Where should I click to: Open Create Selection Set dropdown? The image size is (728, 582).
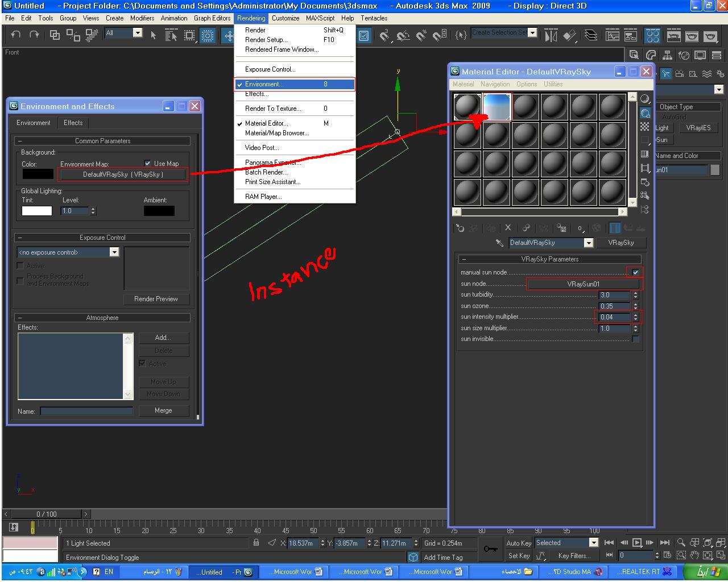tap(532, 33)
